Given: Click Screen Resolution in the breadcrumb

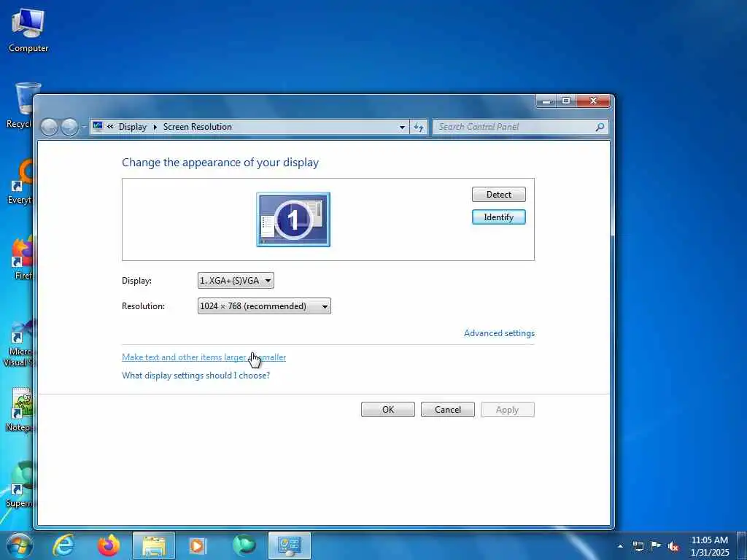Looking at the screenshot, I should pyautogui.click(x=197, y=127).
